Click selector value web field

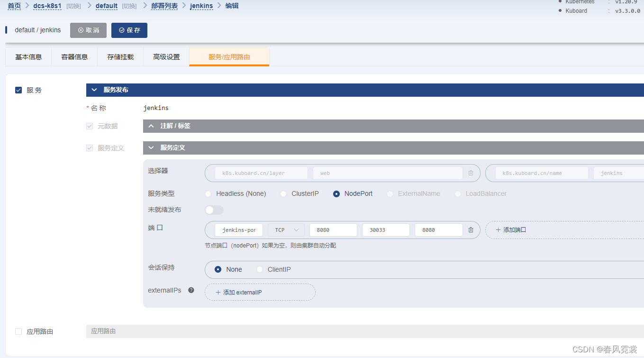pyautogui.click(x=388, y=173)
